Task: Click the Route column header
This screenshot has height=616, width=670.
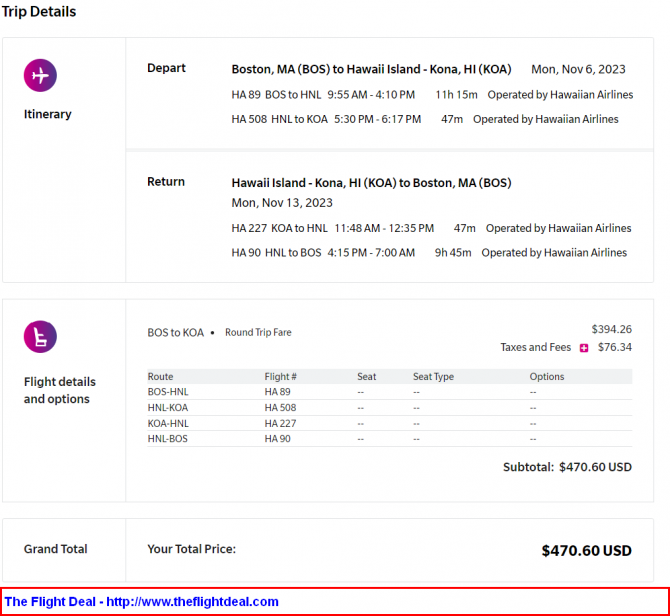Action: pos(160,377)
